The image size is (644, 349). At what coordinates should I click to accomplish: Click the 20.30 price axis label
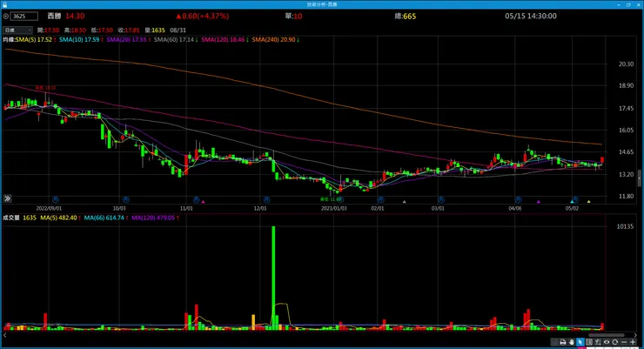coord(626,64)
